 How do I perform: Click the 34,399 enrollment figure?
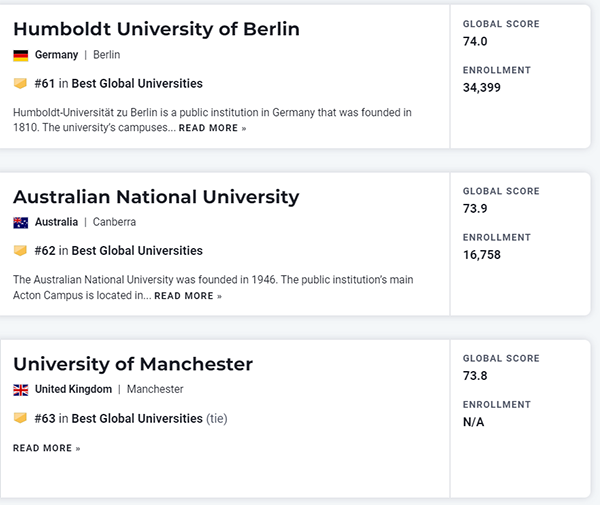[x=482, y=88]
